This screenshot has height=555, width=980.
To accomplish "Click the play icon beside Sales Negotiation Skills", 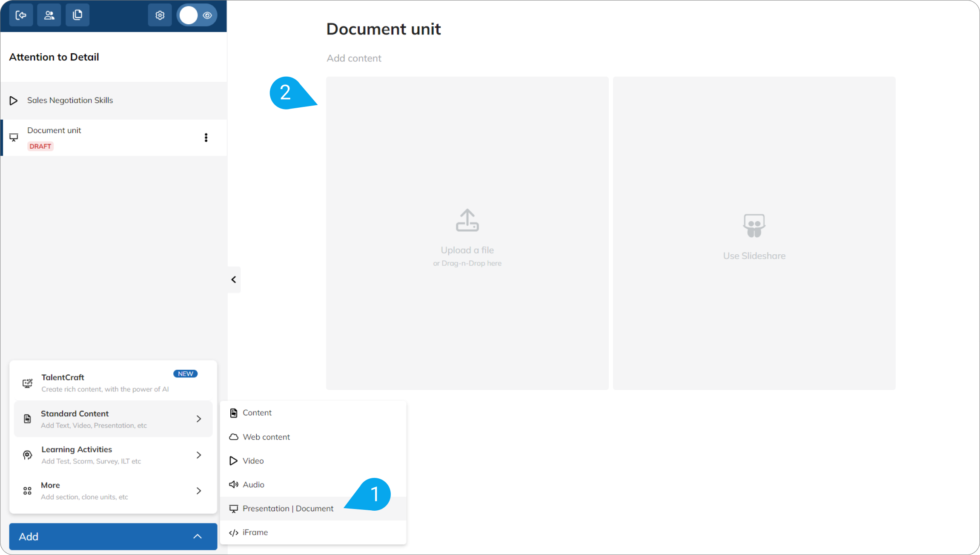I will (x=14, y=101).
